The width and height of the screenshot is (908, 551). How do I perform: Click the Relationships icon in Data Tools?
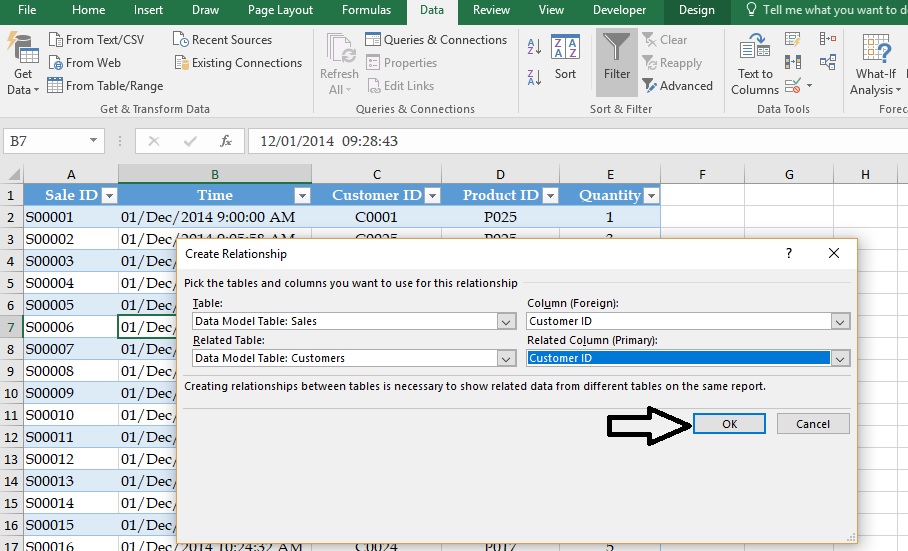coord(828,63)
